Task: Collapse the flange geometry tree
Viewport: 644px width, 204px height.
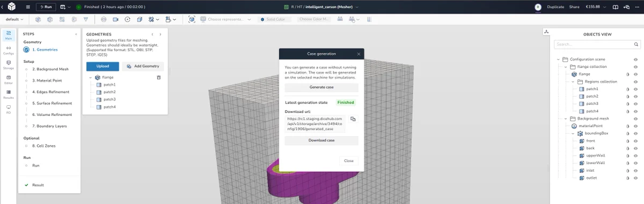Action: (91, 77)
